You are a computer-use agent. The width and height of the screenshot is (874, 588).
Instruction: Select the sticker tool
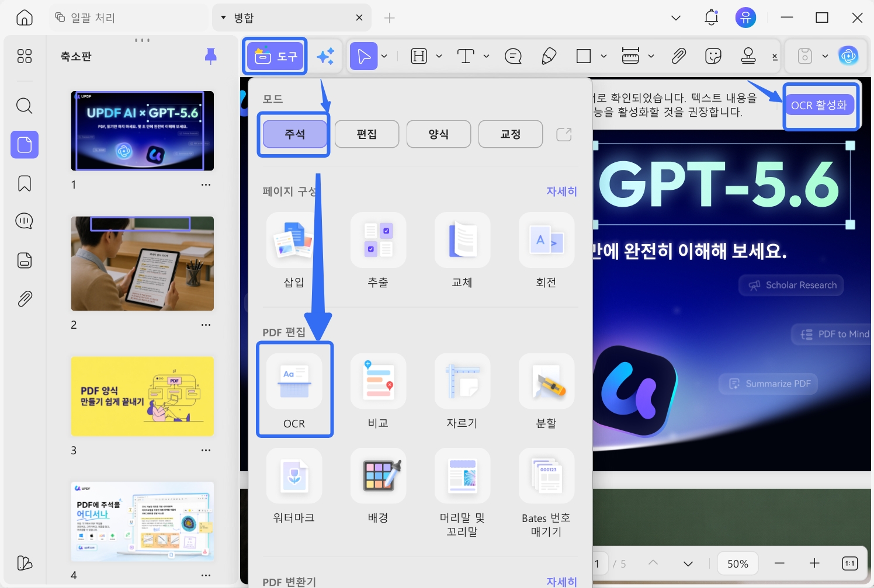click(713, 56)
